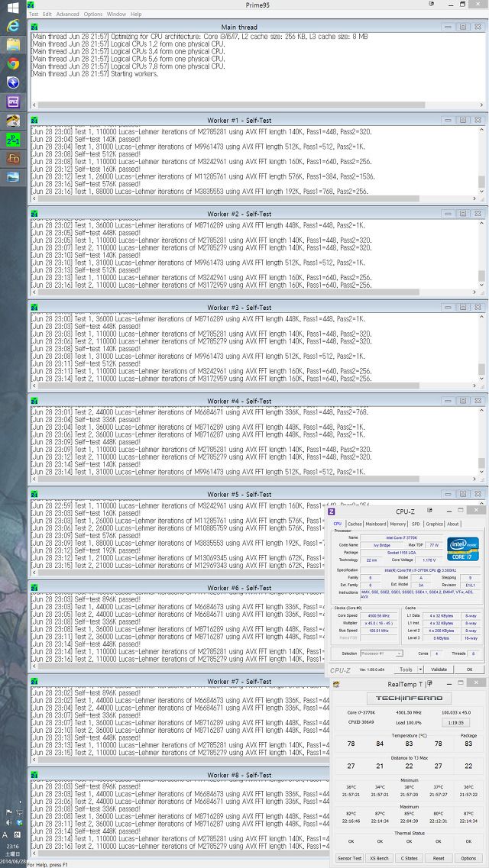Click the brown ED taskbar icon
The image size is (489, 868).
(x=13, y=158)
